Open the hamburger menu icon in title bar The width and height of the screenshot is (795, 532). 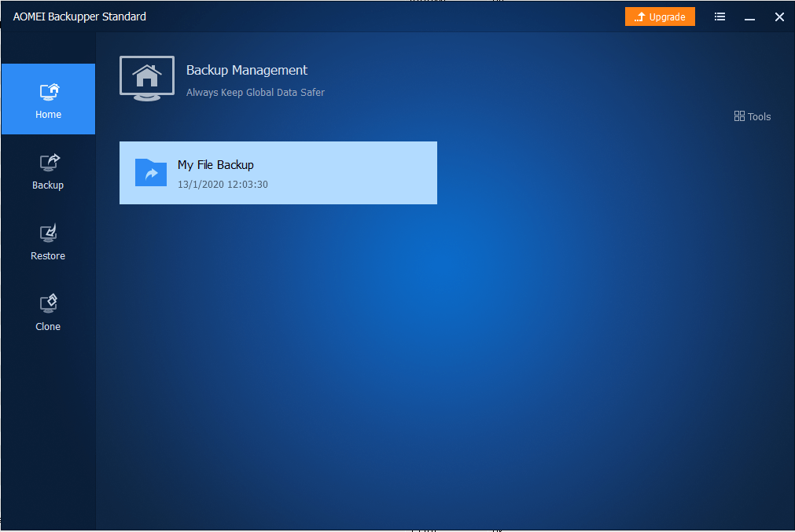click(720, 17)
